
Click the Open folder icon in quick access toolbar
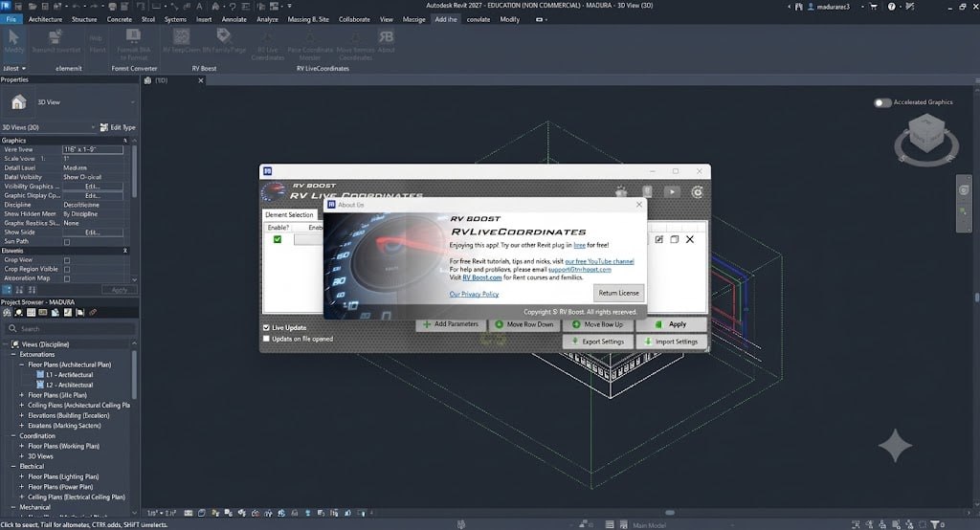(x=33, y=6)
